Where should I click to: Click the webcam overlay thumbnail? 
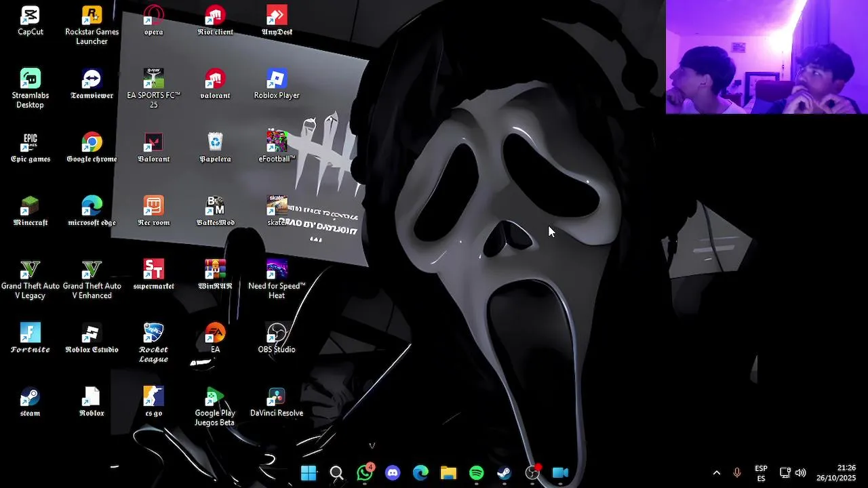point(766,56)
